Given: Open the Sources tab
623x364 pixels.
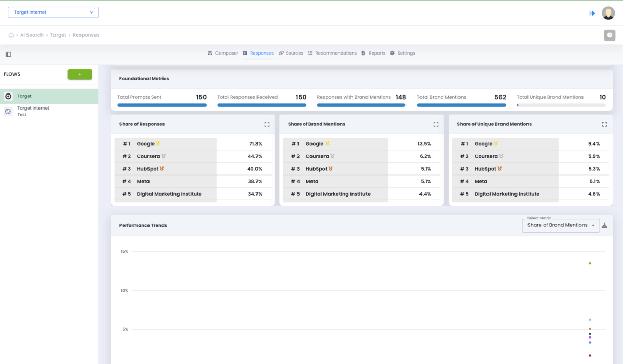Looking at the screenshot, I should point(291,53).
